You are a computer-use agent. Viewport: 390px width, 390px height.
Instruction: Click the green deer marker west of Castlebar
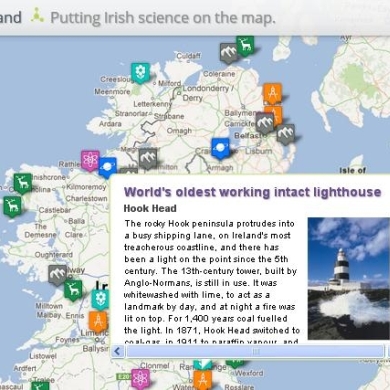[12, 206]
